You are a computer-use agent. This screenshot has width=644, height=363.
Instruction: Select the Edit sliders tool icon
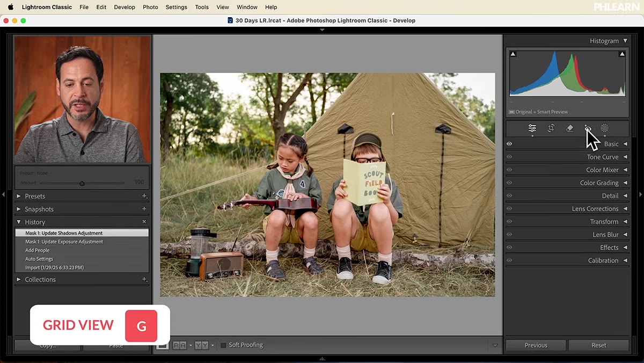pyautogui.click(x=532, y=128)
